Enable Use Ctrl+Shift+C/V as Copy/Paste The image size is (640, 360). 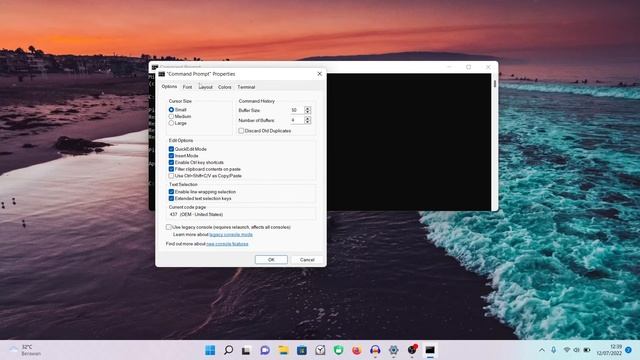pos(171,176)
